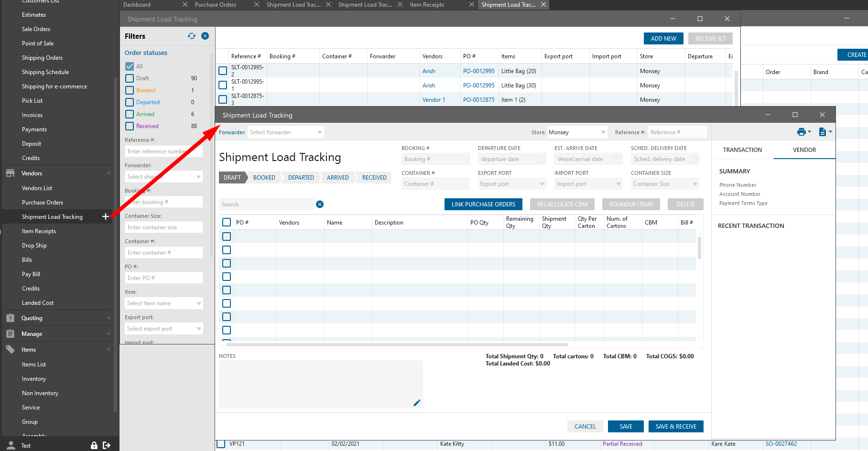Open the print icon in the dialog toolbar

point(802,132)
